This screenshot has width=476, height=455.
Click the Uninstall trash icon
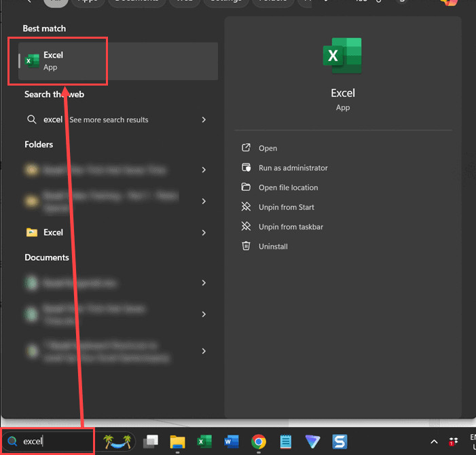click(x=246, y=246)
